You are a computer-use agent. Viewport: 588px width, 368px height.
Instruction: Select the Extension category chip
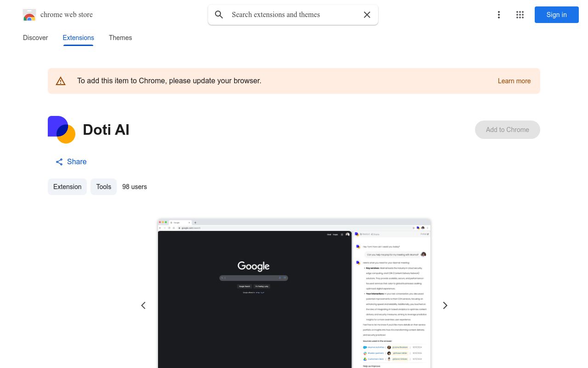[67, 187]
